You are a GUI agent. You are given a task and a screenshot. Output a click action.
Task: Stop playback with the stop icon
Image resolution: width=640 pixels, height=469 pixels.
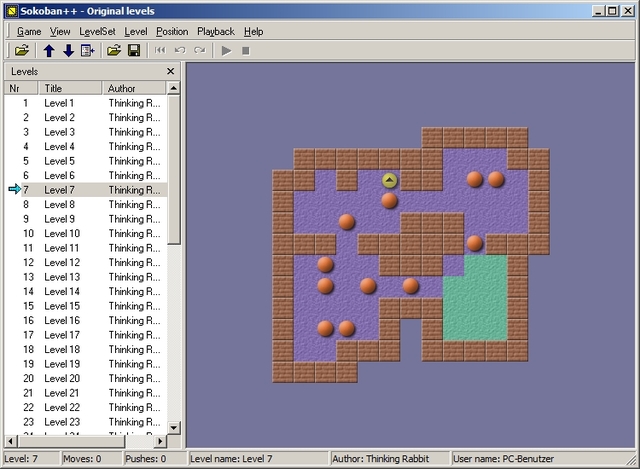click(246, 51)
